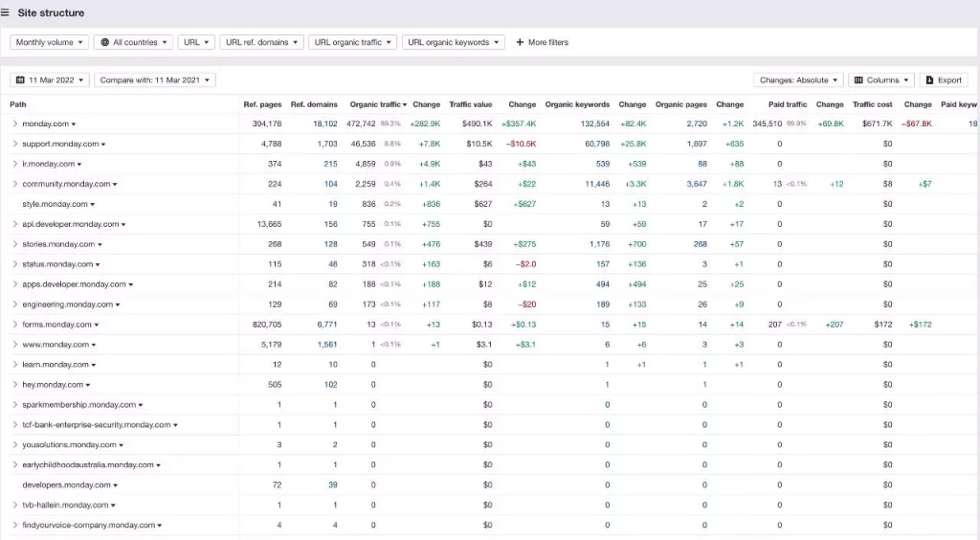
Task: Expand the stories.monday.com row
Action: (x=15, y=244)
